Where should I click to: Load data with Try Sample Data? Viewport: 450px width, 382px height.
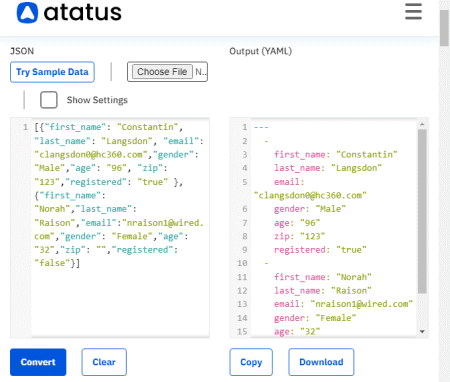point(52,72)
